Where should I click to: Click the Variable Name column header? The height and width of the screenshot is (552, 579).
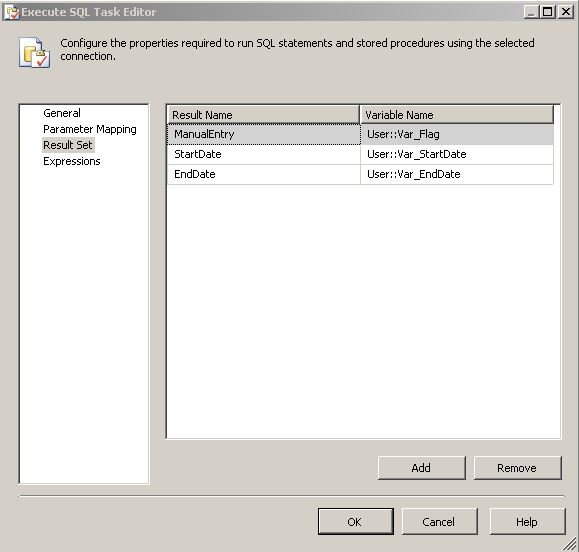click(x=456, y=115)
